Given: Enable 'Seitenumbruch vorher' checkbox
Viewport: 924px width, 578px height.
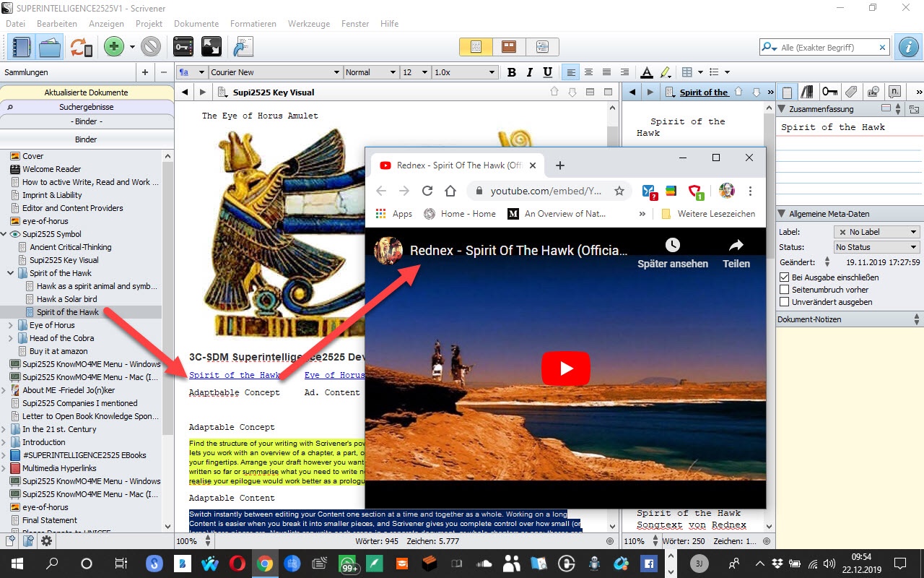Looking at the screenshot, I should tap(785, 290).
